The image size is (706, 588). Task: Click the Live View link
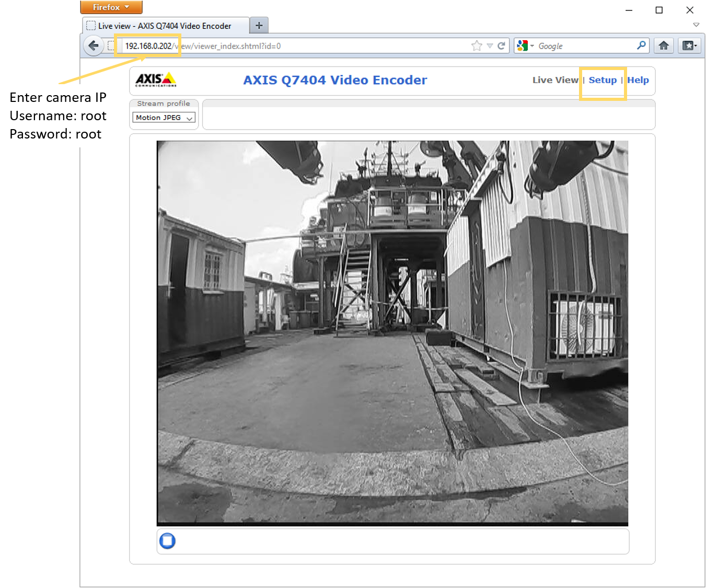(x=555, y=80)
